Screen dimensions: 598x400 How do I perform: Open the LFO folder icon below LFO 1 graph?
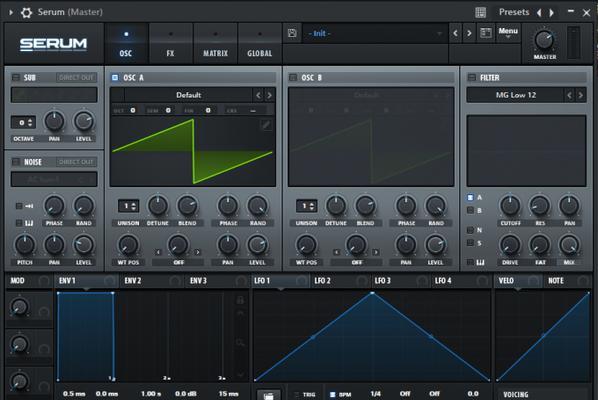click(268, 395)
